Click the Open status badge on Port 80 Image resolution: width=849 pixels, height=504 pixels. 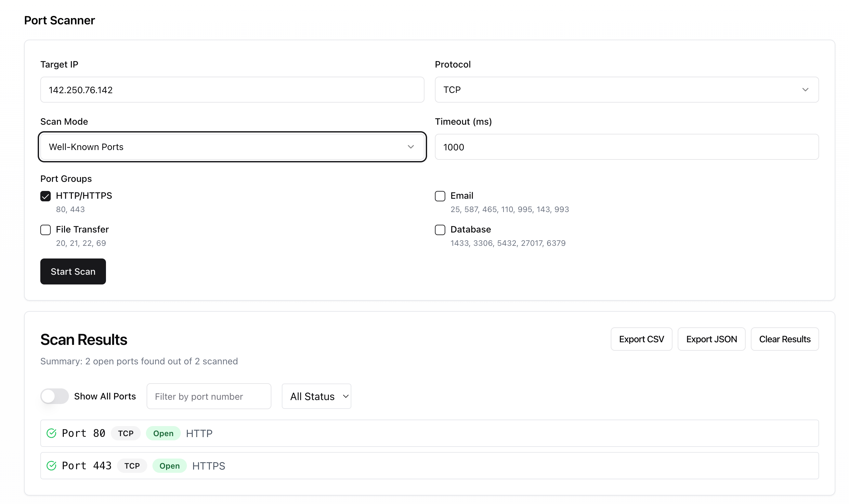click(x=163, y=433)
